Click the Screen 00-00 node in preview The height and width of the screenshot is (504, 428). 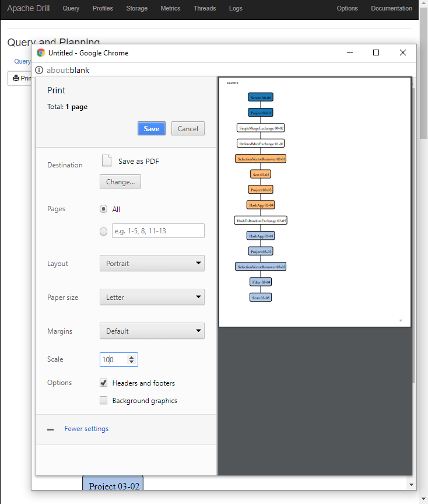pyautogui.click(x=261, y=97)
